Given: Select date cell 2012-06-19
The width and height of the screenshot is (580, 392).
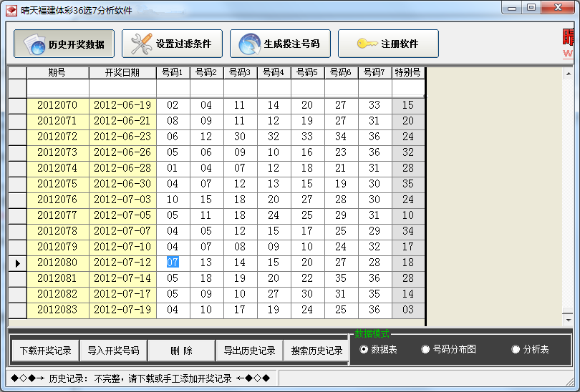Looking at the screenshot, I should click(x=122, y=105).
